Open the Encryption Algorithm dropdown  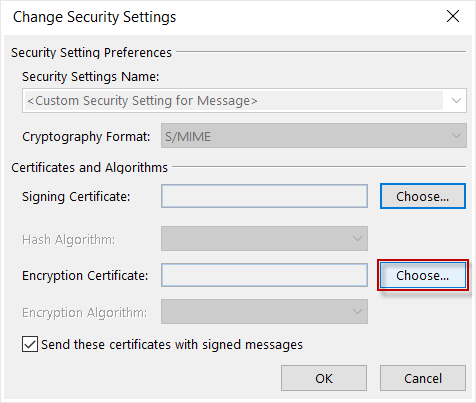tap(264, 312)
